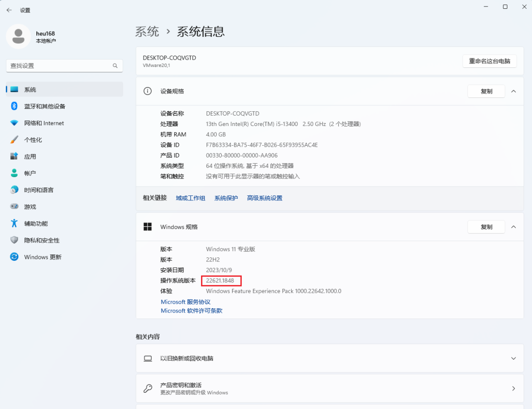
Task: Expand the 以旧换新或回收电脑 section
Action: [514, 358]
